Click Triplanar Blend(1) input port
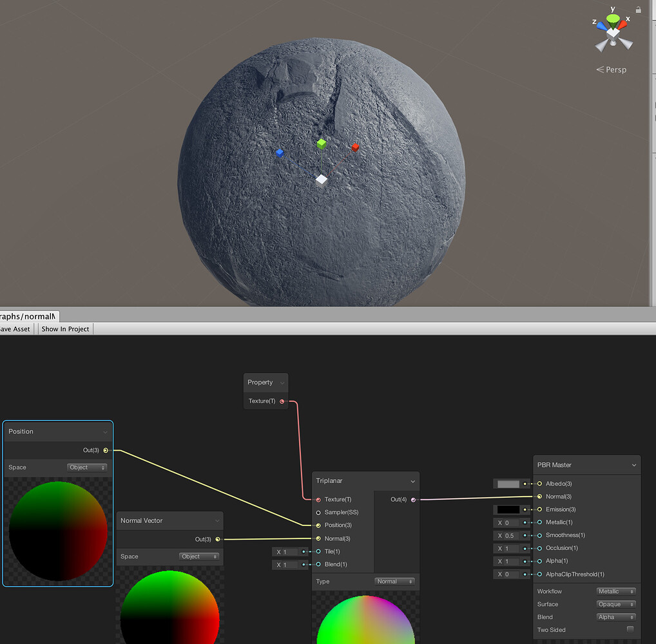This screenshot has height=644, width=656. 318,565
